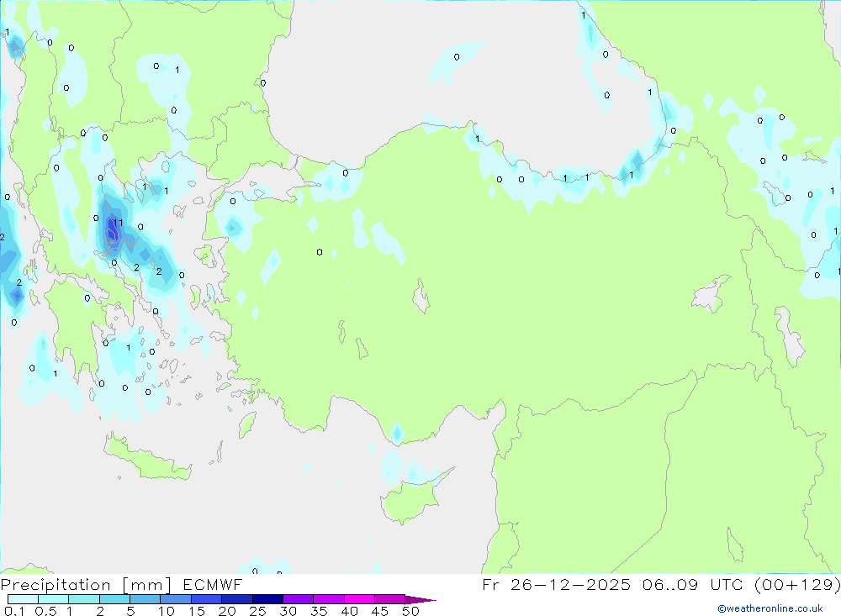Click the "0.5" legend scale label
841x616 pixels.
tap(45, 611)
